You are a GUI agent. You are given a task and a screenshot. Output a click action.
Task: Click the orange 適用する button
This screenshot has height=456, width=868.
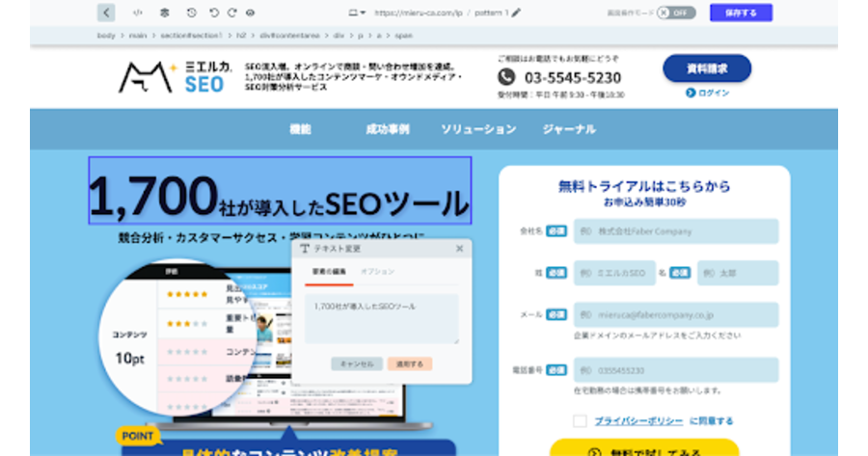(x=410, y=364)
